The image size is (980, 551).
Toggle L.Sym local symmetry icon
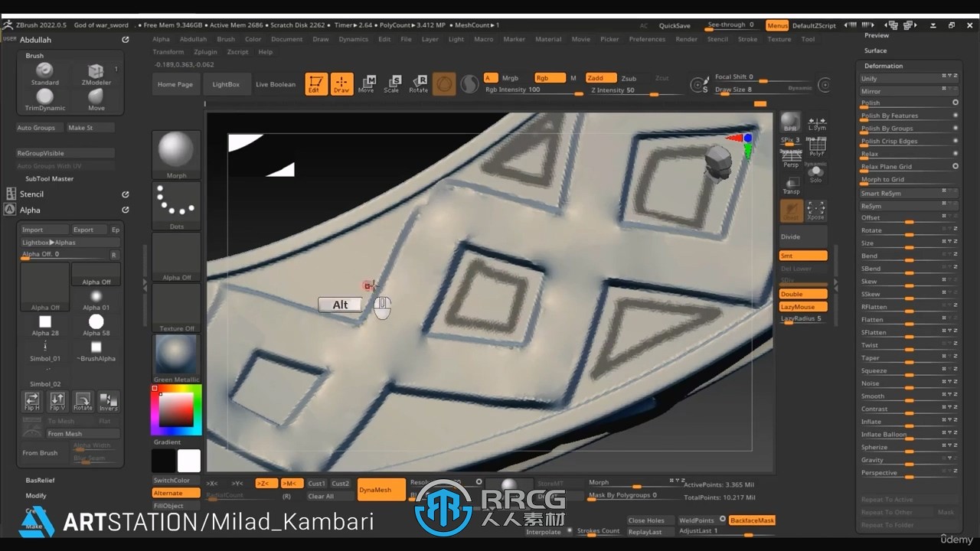pos(817,122)
